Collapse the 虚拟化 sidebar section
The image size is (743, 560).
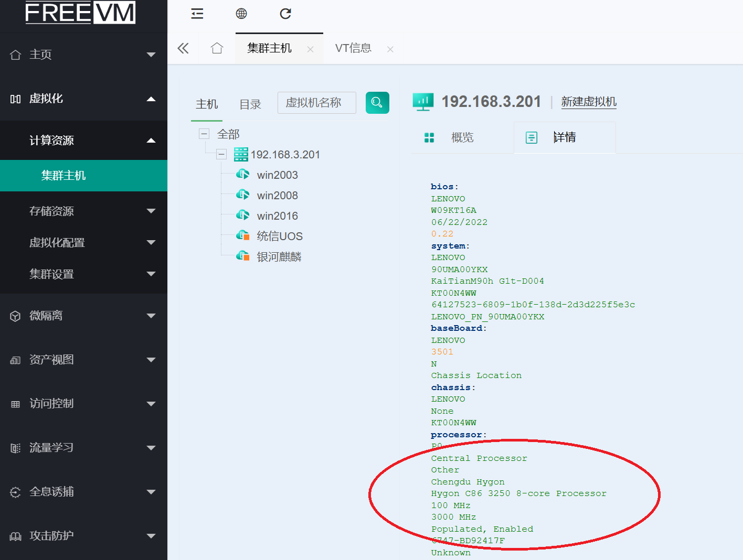click(x=84, y=99)
